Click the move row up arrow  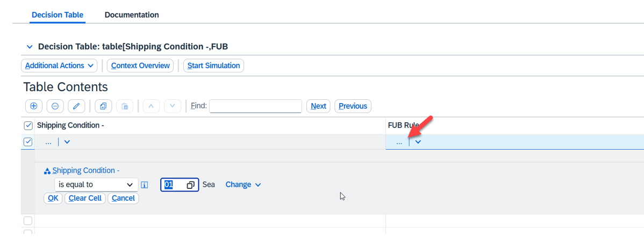(x=151, y=106)
